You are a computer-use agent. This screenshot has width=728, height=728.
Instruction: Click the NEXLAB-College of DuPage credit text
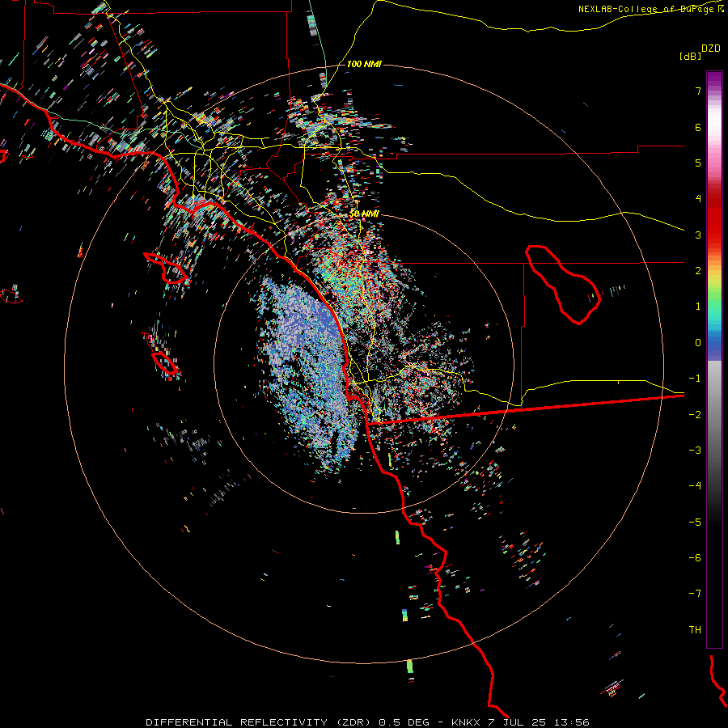tap(645, 9)
